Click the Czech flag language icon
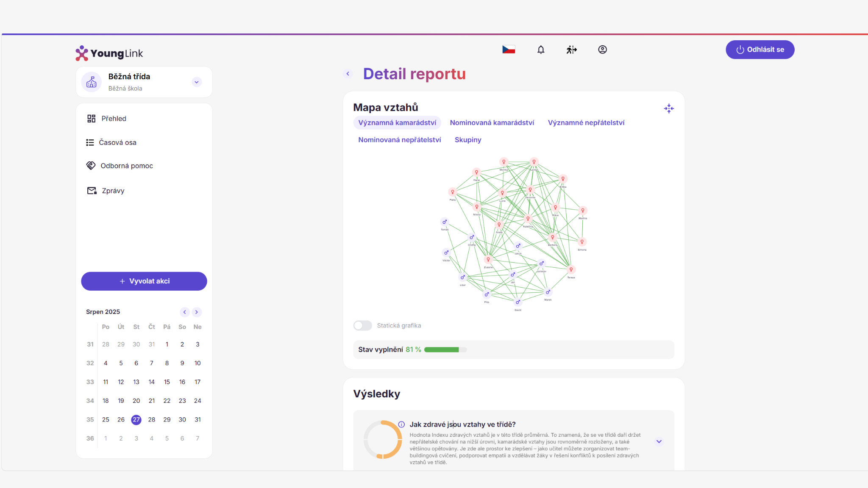868x488 pixels. coord(509,50)
